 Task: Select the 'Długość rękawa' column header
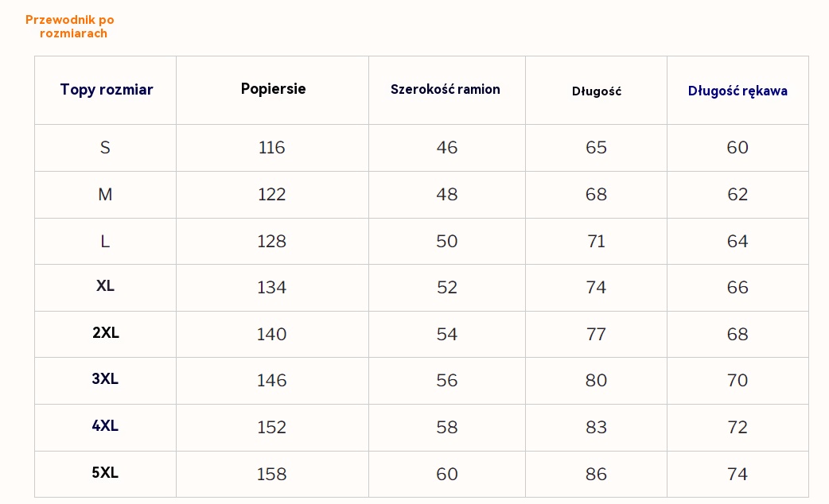(738, 91)
